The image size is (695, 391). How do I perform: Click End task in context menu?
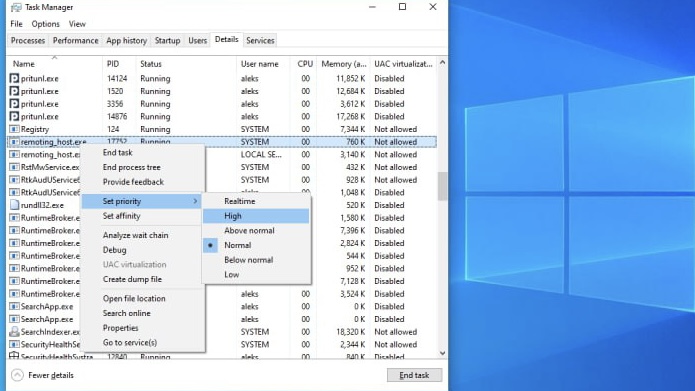point(117,152)
